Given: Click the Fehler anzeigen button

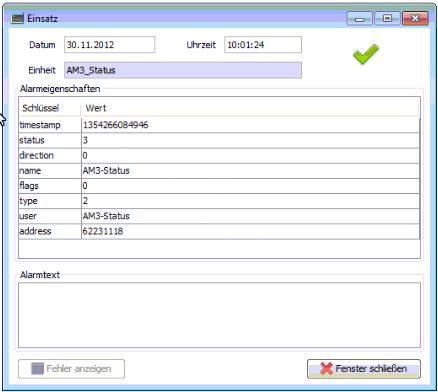Looking at the screenshot, I should click(71, 369).
